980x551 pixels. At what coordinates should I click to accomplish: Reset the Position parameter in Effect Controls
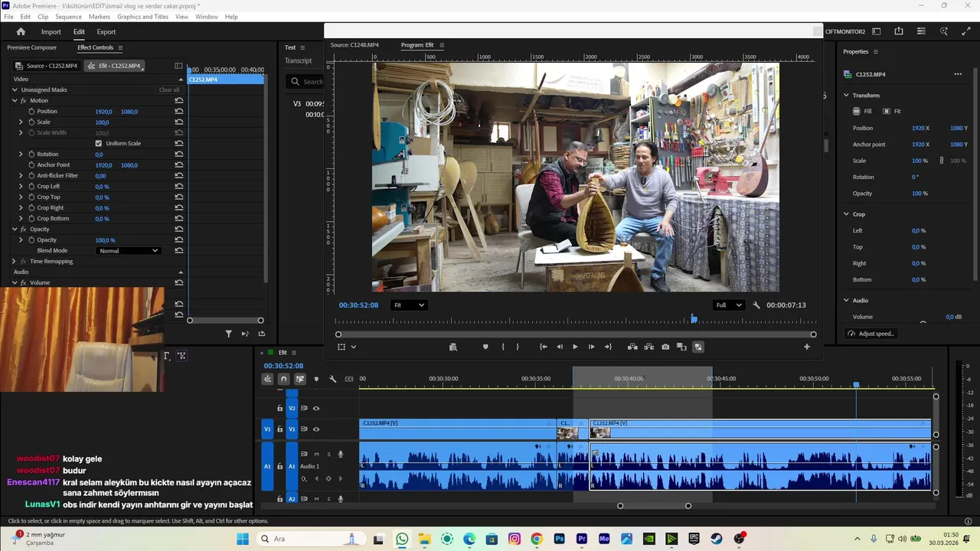coord(178,111)
